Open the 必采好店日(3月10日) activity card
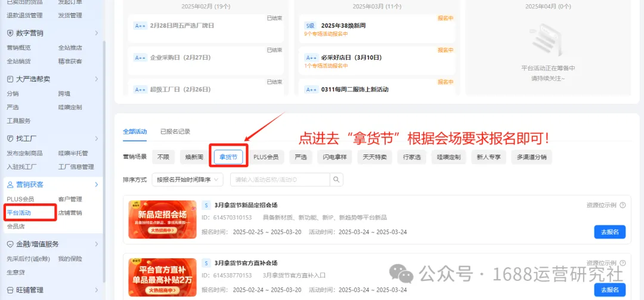Image resolution: width=644 pixels, height=300 pixels. pyautogui.click(x=377, y=61)
